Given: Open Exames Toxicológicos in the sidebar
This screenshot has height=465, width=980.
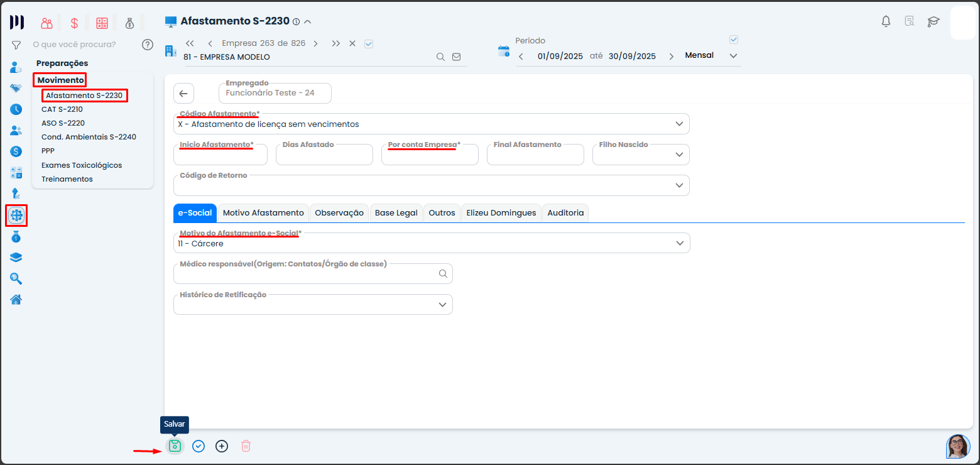Looking at the screenshot, I should 82,165.
